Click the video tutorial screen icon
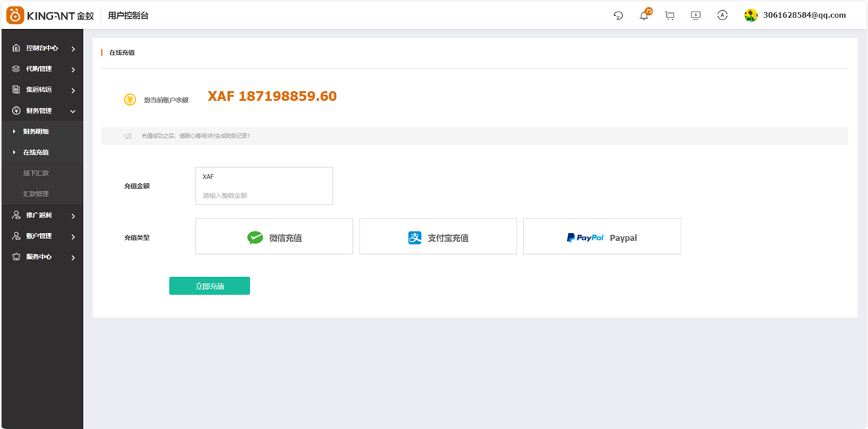 tap(696, 15)
